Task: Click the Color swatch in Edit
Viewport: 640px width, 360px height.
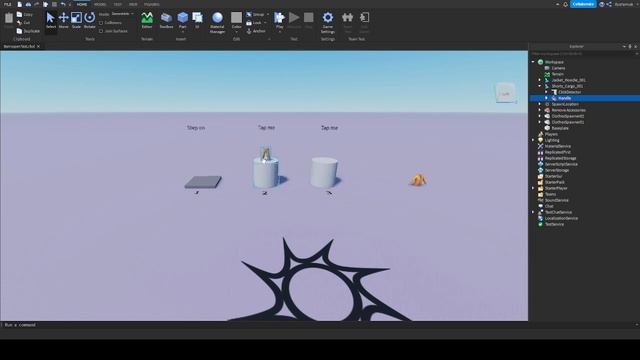Action: point(236,18)
